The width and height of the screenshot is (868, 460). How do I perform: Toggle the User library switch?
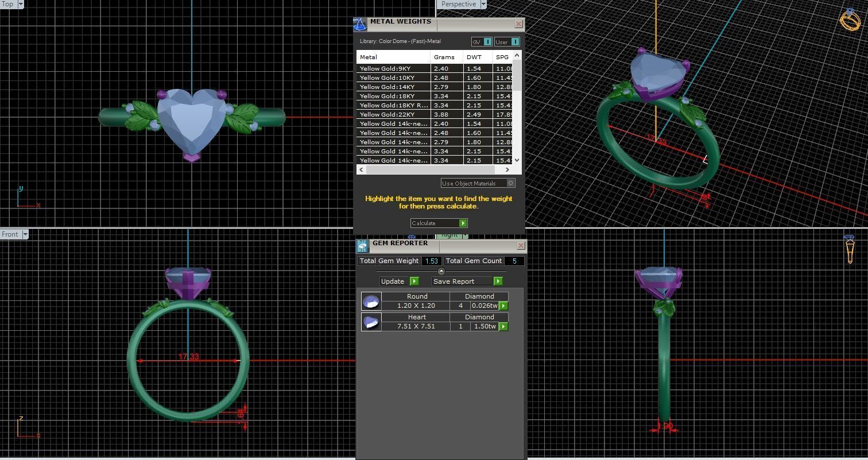pyautogui.click(x=507, y=41)
